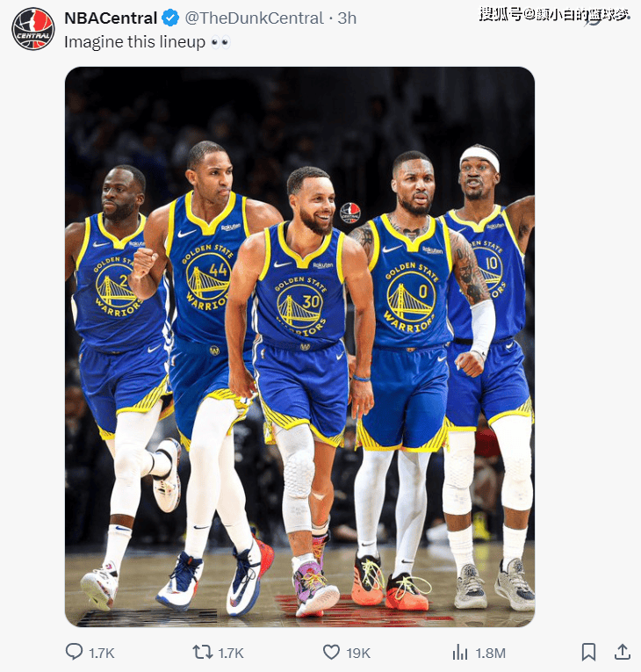
Task: Visit the @TheDunkCentral handle
Action: (254, 18)
